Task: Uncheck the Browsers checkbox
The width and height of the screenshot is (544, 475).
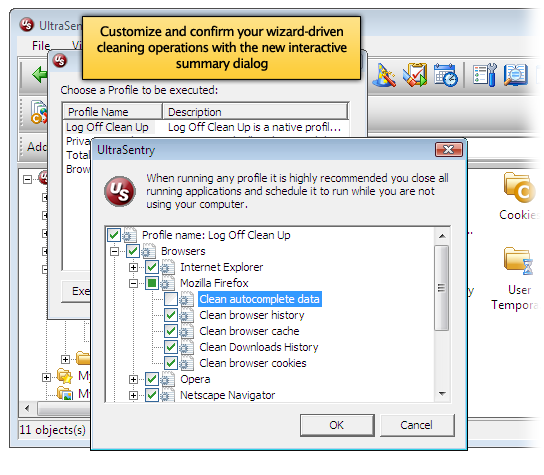Action: click(133, 251)
